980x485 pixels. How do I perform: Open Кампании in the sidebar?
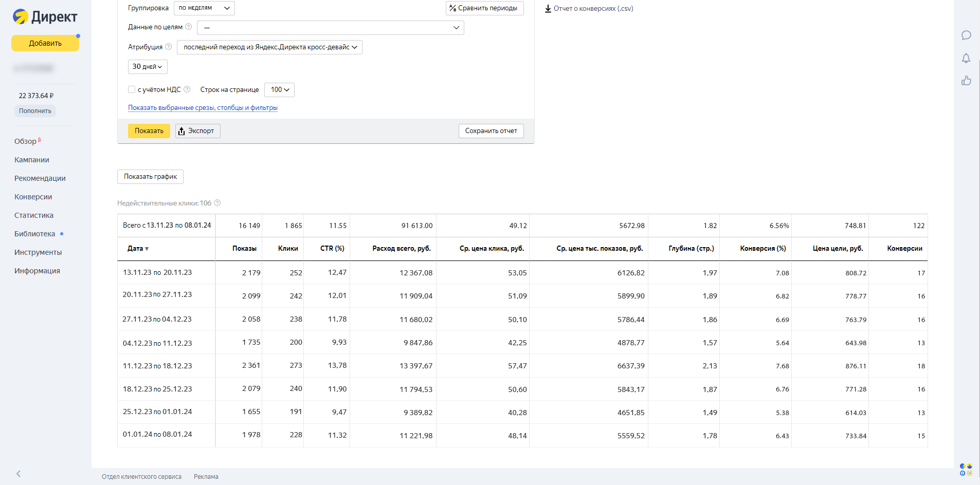click(32, 160)
